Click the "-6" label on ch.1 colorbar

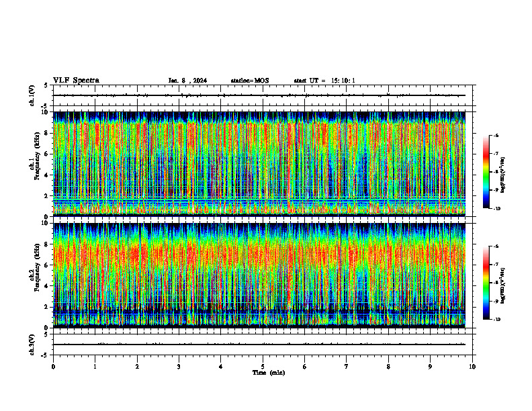(x=496, y=136)
